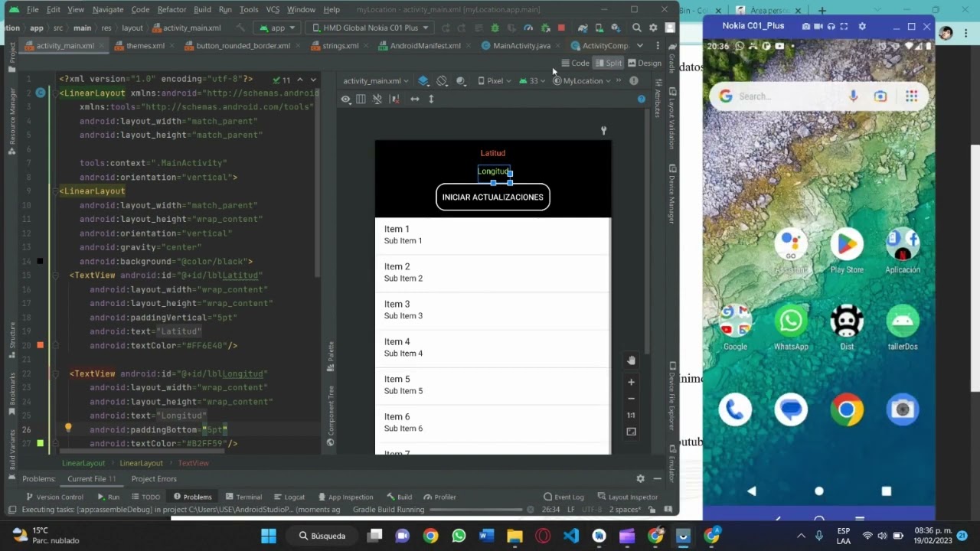Toggle read-only lock in status bar
Image resolution: width=980 pixels, height=551 pixels.
(652, 509)
